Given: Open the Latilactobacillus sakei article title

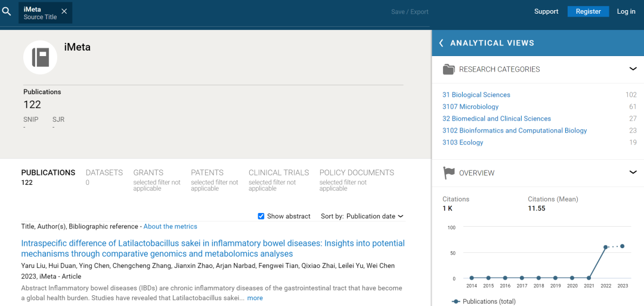Looking at the screenshot, I should pos(213,248).
